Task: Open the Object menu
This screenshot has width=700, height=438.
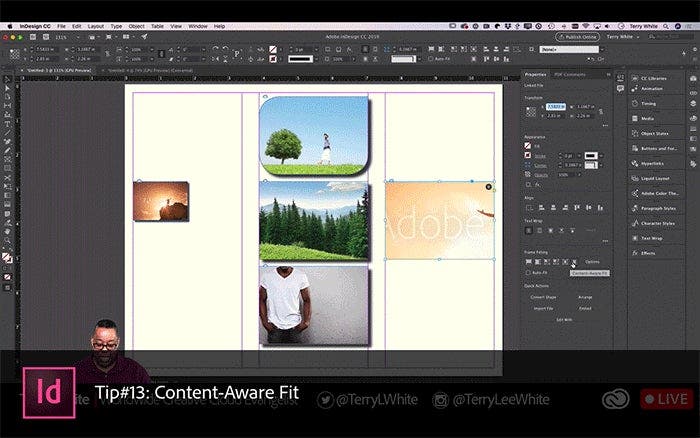Action: pos(134,25)
